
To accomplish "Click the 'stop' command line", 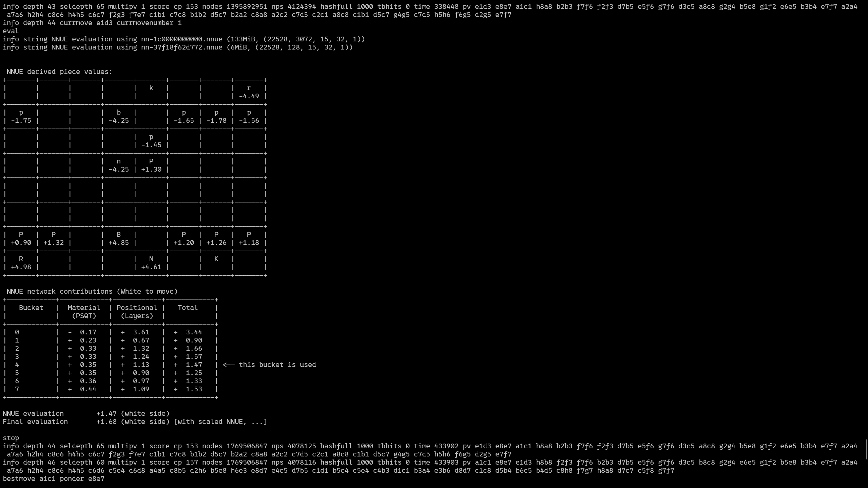I will [x=11, y=438].
